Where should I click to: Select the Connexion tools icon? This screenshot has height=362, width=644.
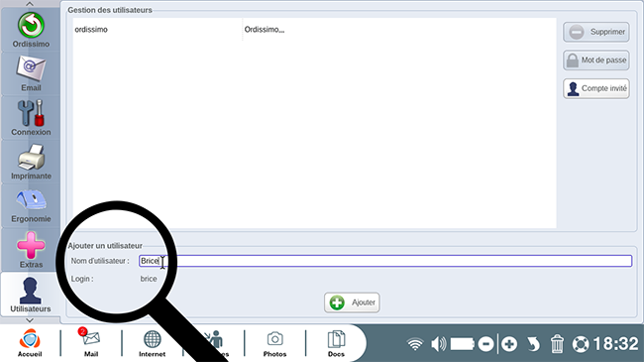(31, 118)
